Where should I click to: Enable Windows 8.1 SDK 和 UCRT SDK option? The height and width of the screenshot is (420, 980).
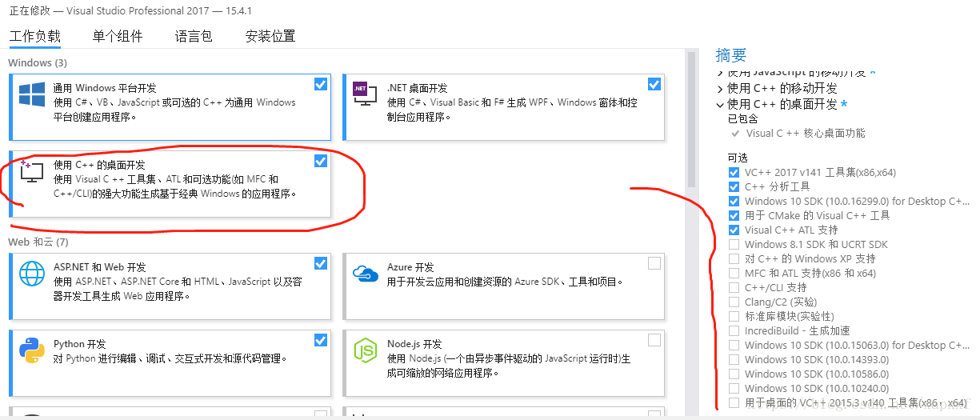click(x=734, y=245)
